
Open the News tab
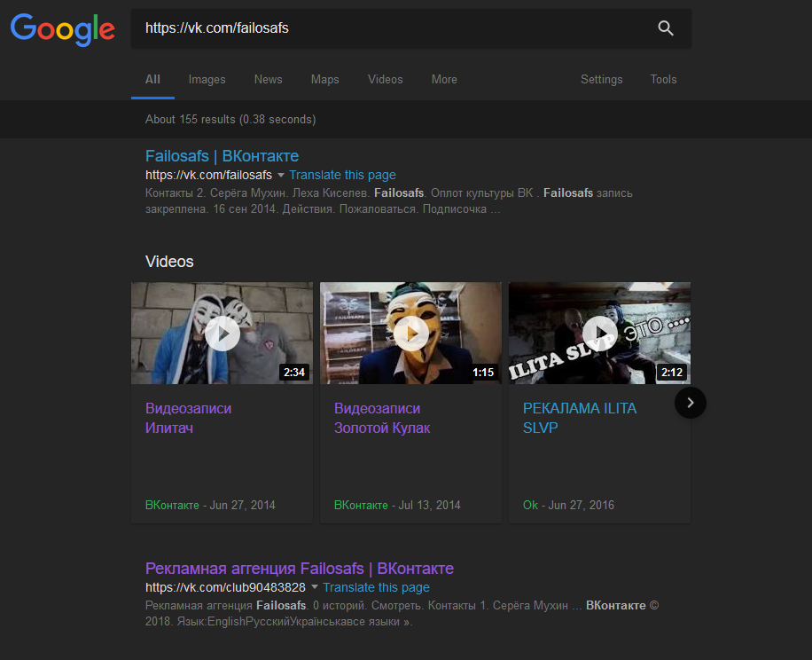pos(269,79)
